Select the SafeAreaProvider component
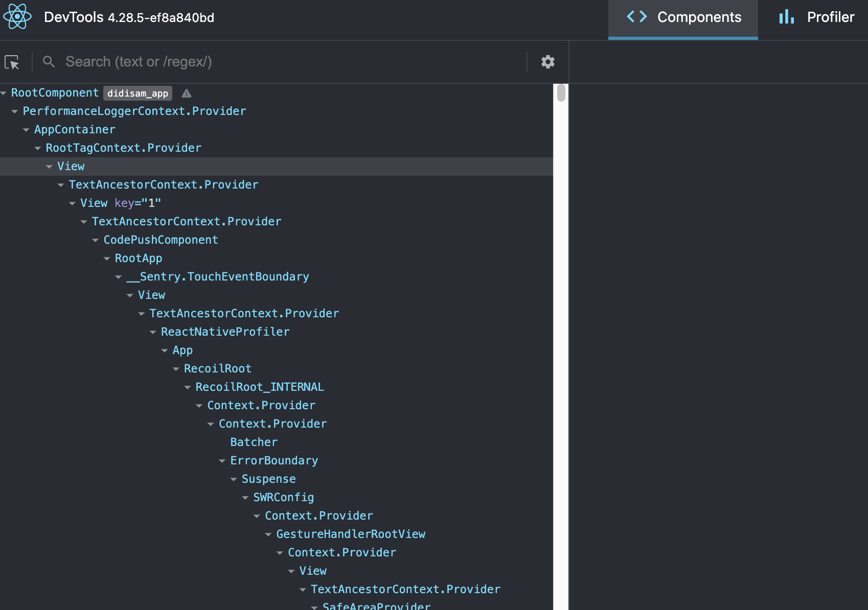Screen dimensions: 868x610 377,605
